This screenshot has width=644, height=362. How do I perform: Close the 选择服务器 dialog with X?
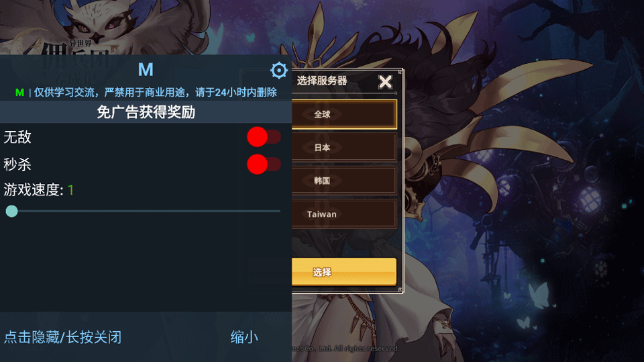(x=385, y=82)
